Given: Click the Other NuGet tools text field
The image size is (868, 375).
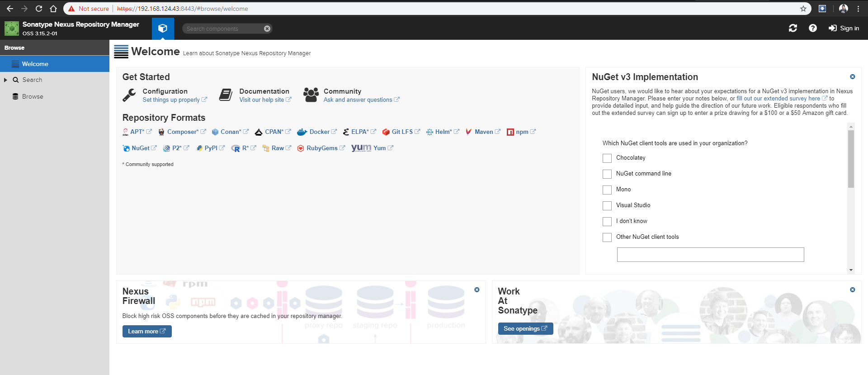Looking at the screenshot, I should point(710,255).
